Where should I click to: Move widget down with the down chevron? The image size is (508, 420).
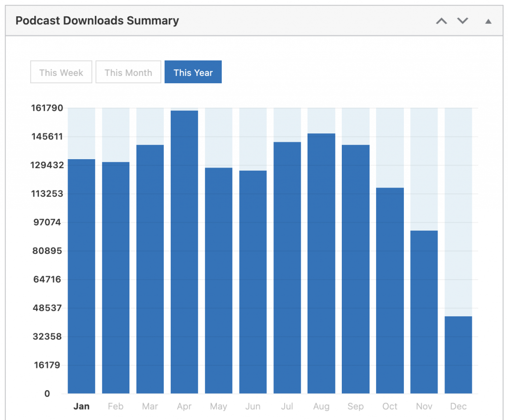pyautogui.click(x=462, y=21)
